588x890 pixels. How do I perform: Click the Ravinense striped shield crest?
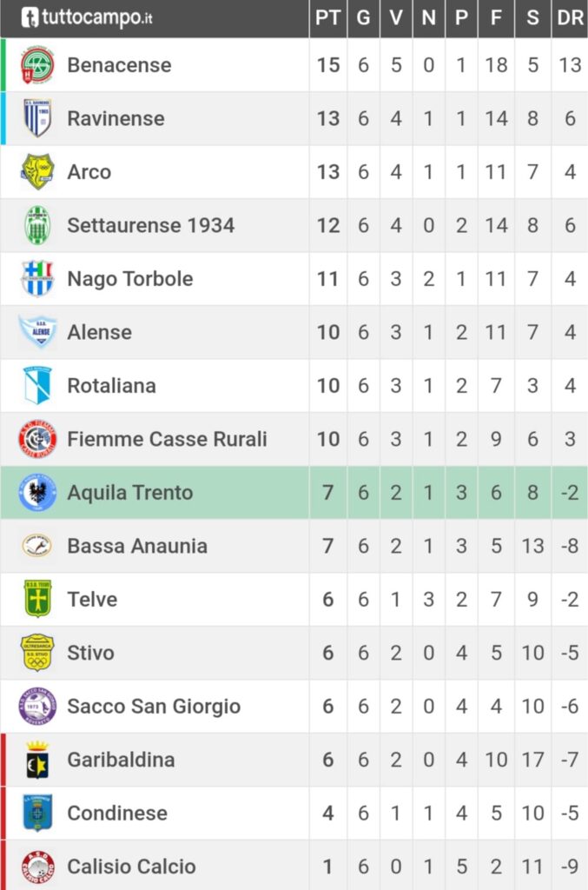pos(37,118)
